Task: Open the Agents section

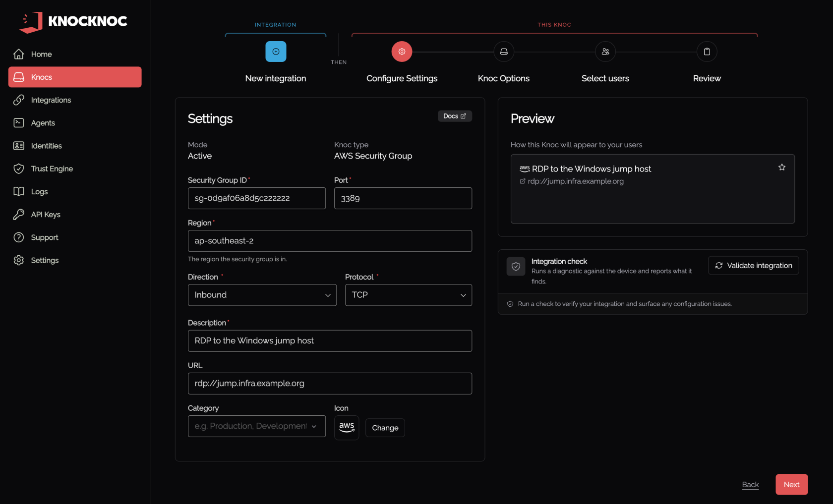Action: click(x=75, y=123)
